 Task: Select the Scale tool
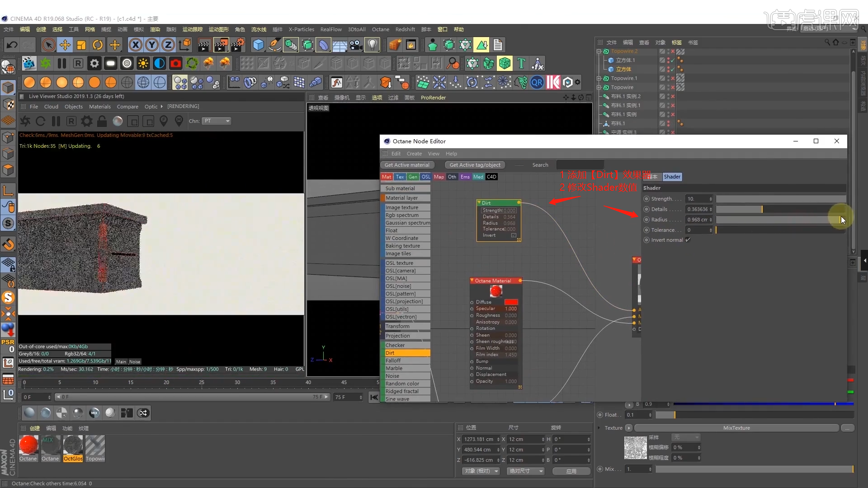[81, 45]
